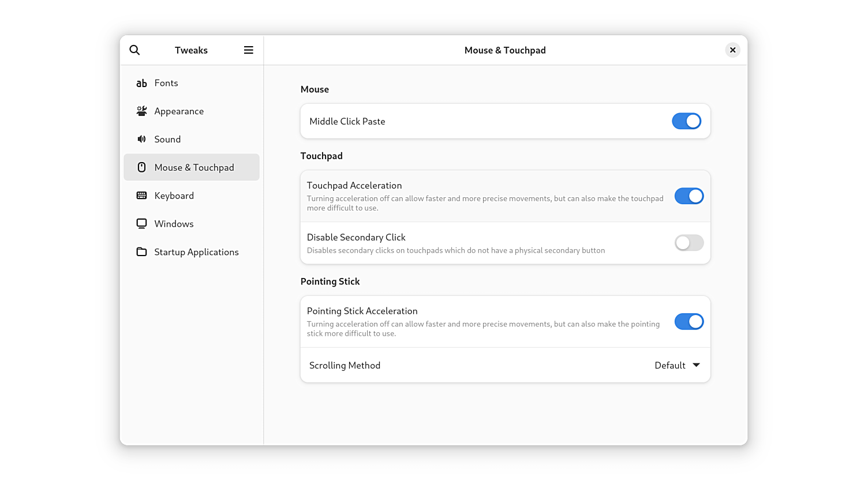Turn off Middle Click Paste switch
This screenshot has height=488, width=868.
click(x=686, y=121)
